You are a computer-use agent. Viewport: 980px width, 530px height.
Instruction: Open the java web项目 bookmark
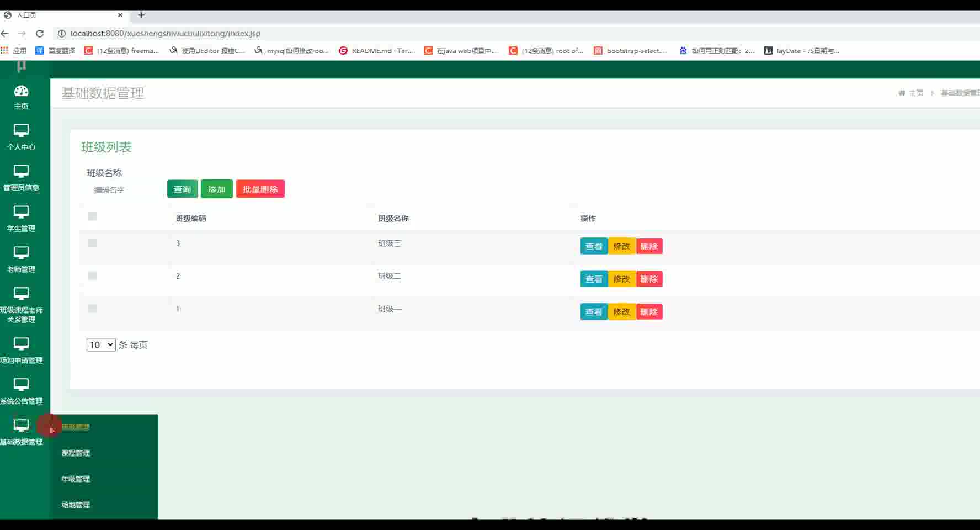(461, 51)
